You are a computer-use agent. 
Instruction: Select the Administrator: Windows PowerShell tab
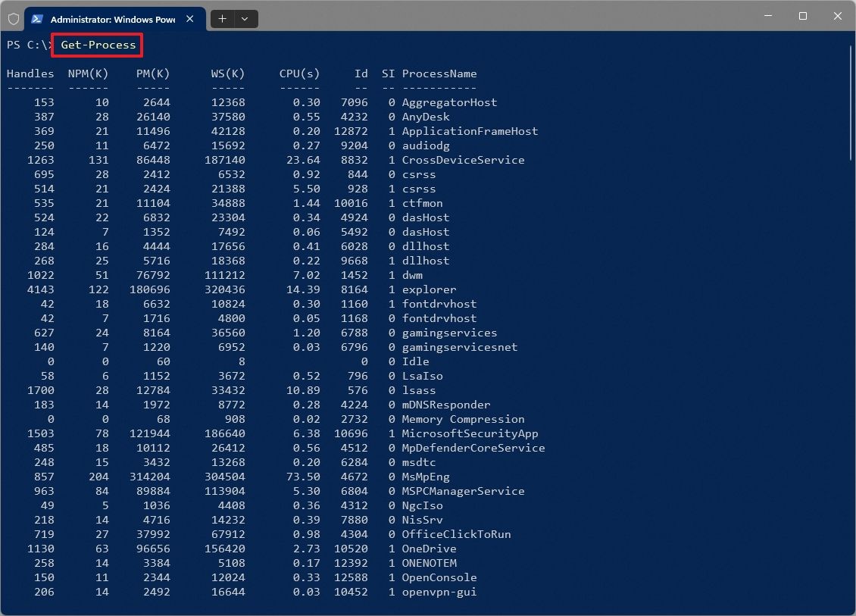(114, 18)
